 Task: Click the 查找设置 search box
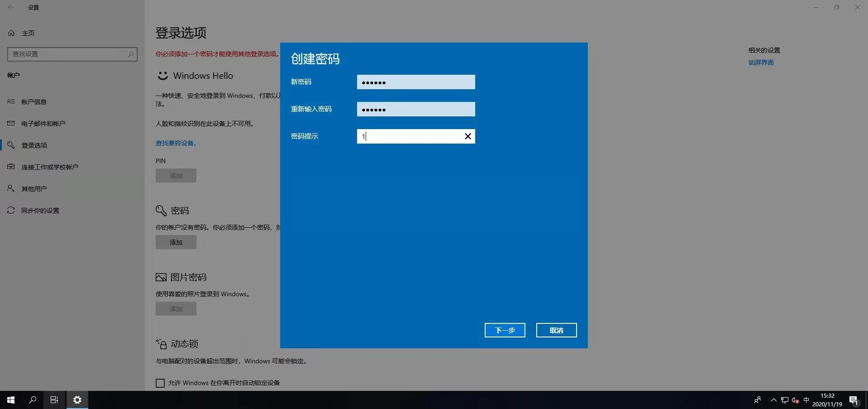tap(72, 54)
